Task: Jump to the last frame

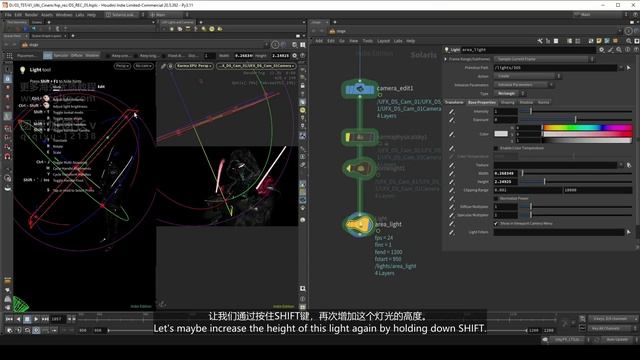Action: coord(45,319)
